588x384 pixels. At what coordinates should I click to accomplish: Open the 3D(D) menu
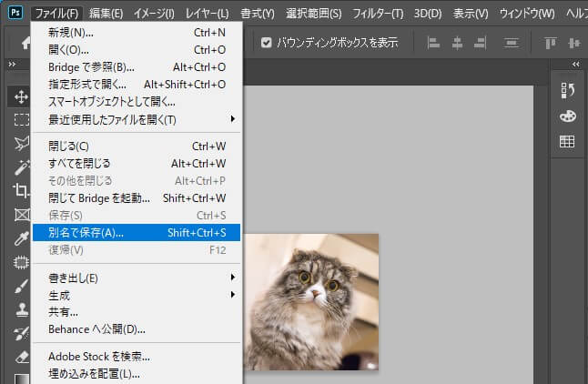[428, 14]
